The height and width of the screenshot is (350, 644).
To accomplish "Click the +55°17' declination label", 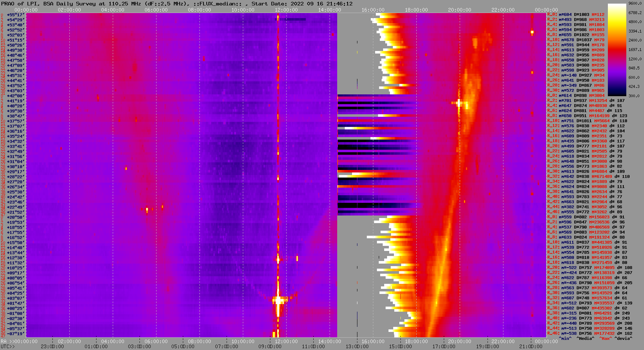I will [x=16, y=15].
